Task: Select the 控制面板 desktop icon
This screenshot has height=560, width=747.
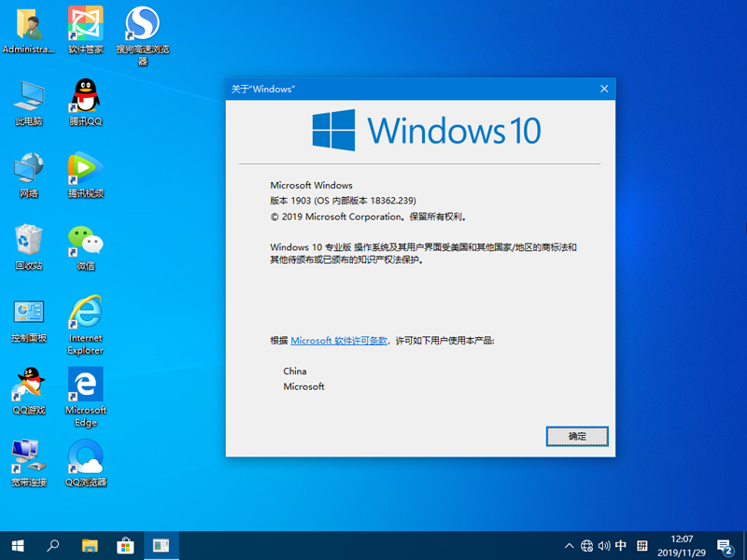Action: point(29,317)
